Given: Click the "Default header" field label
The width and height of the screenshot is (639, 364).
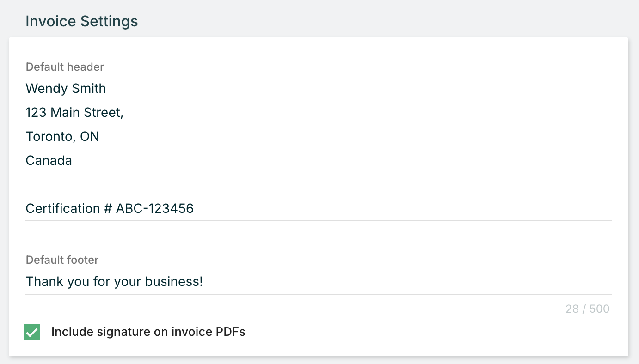Looking at the screenshot, I should (x=65, y=67).
